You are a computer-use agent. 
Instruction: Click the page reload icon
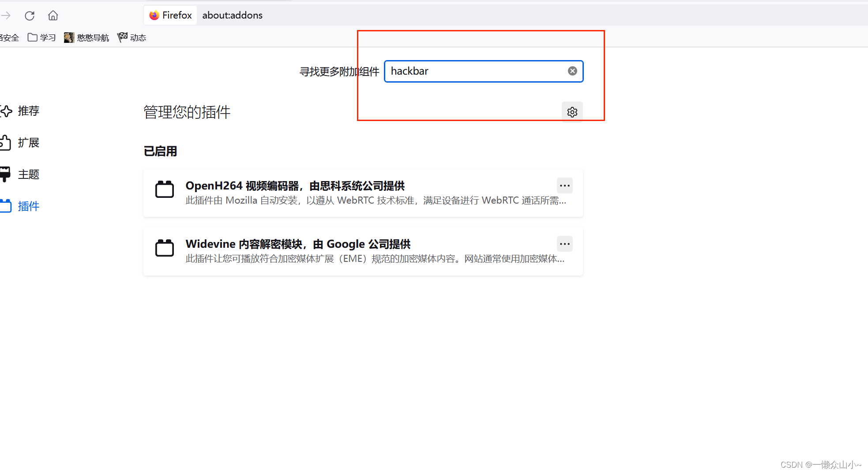(x=29, y=15)
